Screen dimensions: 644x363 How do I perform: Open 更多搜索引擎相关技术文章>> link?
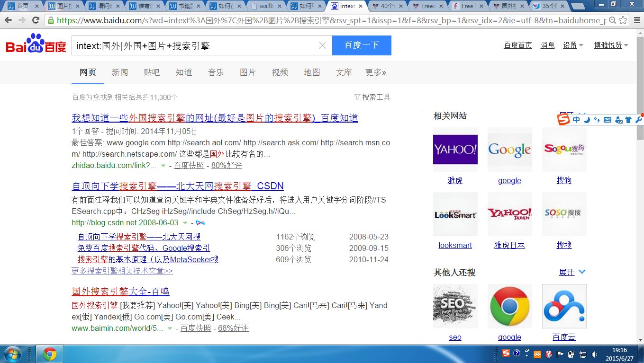(x=122, y=271)
